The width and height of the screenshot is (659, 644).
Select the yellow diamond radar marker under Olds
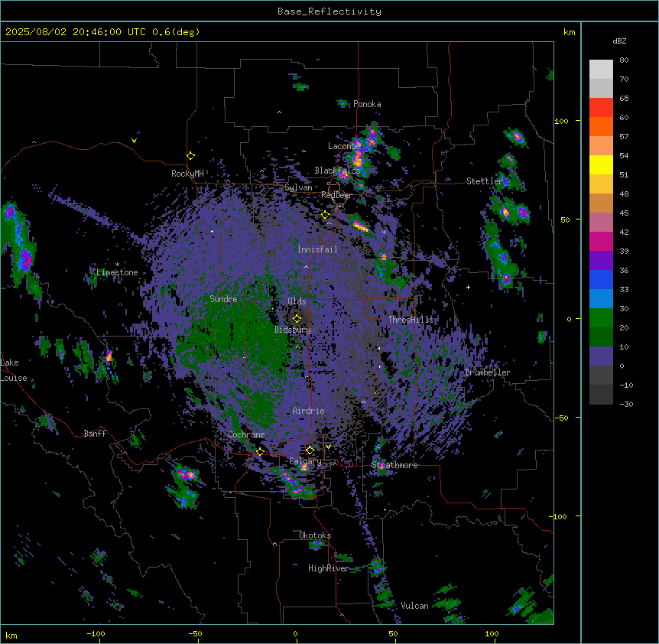point(297,318)
